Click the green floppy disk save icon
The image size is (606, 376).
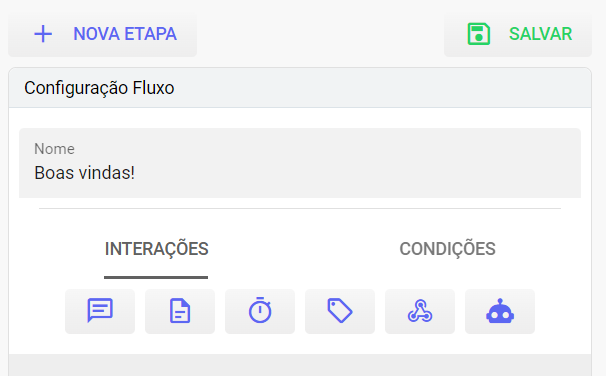pyautogui.click(x=479, y=34)
